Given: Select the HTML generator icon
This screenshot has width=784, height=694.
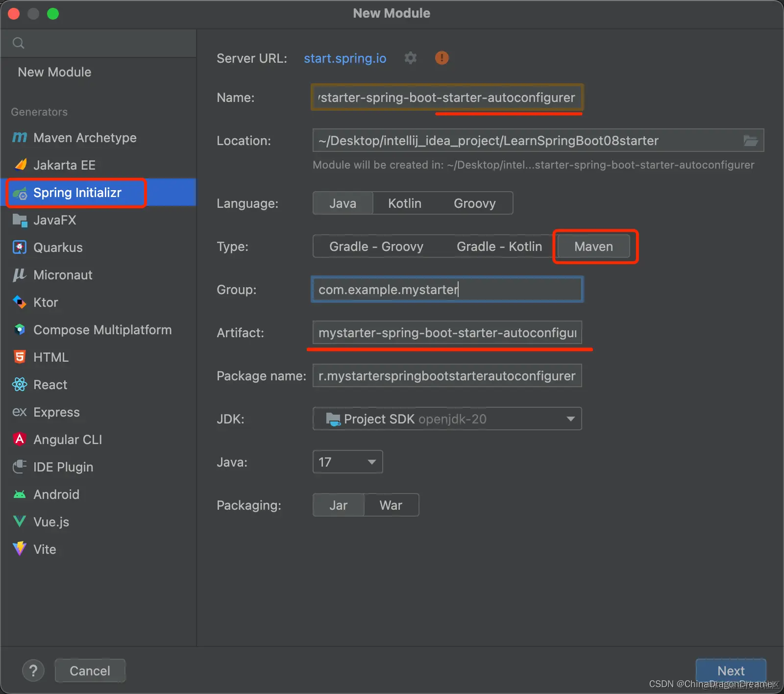Looking at the screenshot, I should point(20,357).
